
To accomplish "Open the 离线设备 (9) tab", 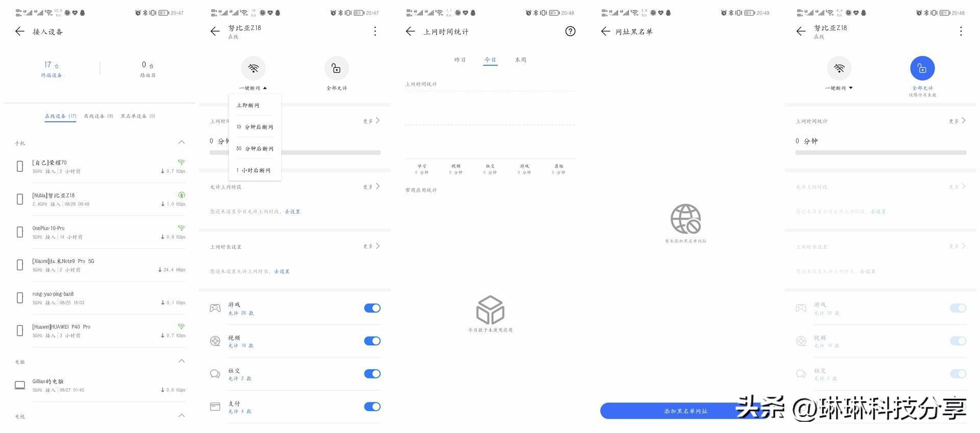I will click(x=99, y=116).
